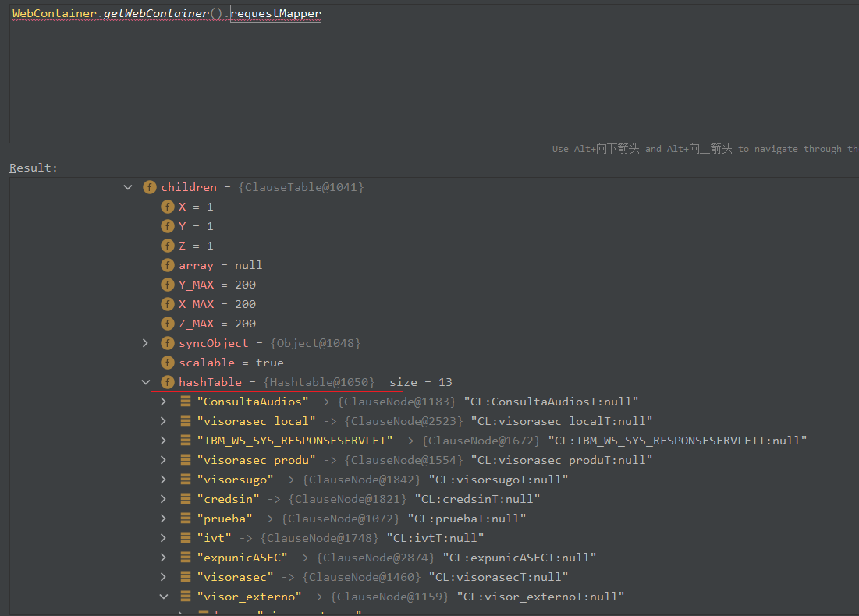Expand the "ConsultaAudios" entry
Screen dimensions: 859x616
(x=163, y=402)
